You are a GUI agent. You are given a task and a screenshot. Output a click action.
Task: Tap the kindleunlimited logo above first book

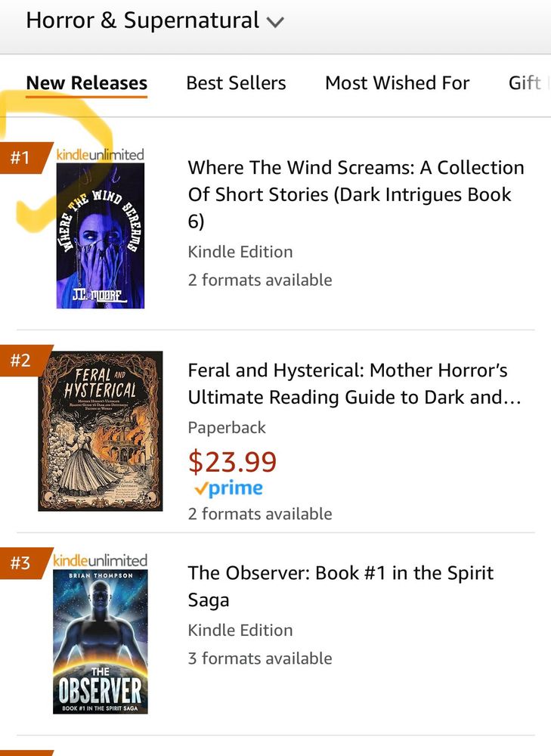click(x=101, y=154)
